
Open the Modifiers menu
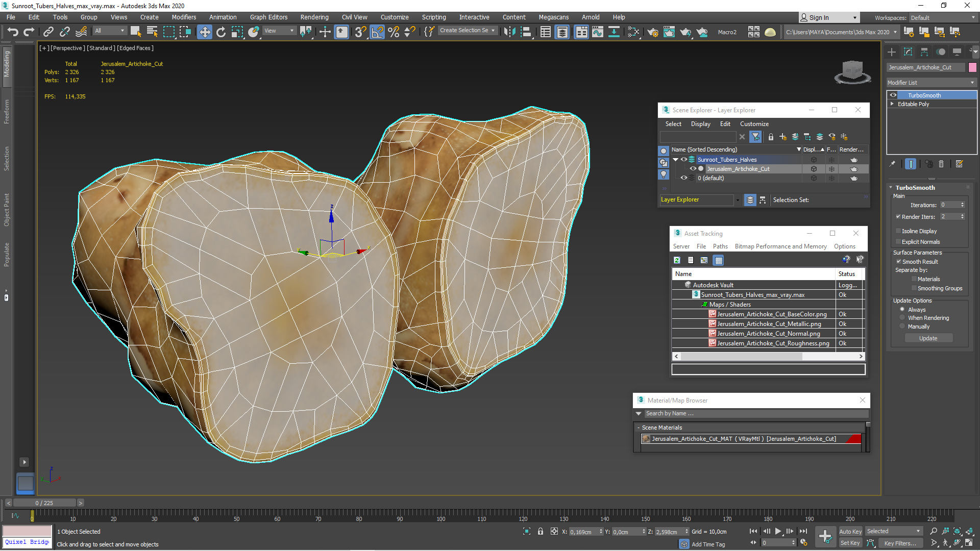pos(184,17)
